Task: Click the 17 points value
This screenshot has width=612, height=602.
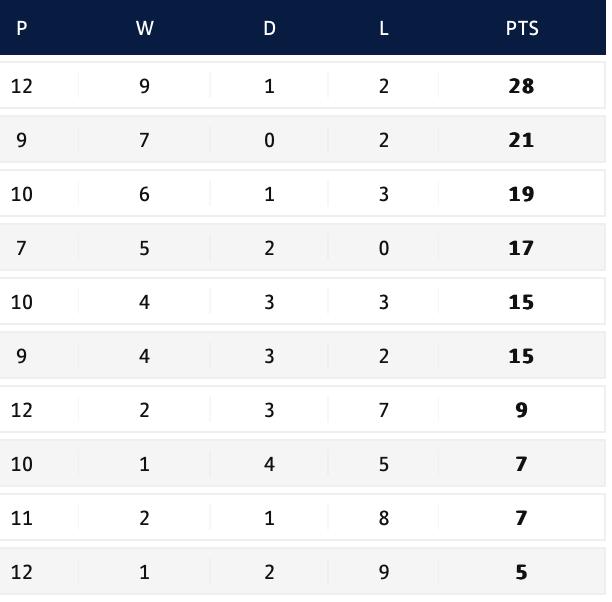Action: coord(521,248)
